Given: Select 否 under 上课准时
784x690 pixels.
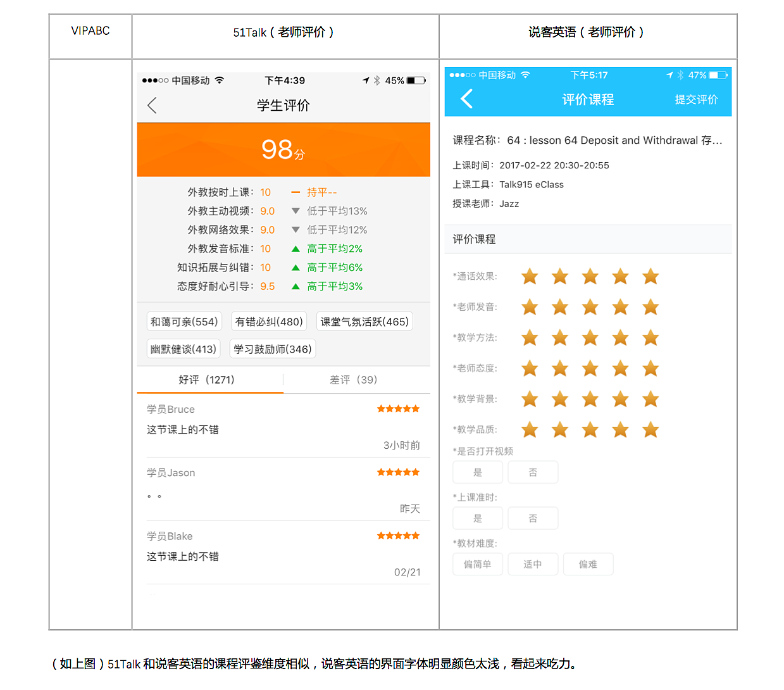Looking at the screenshot, I should click(533, 518).
